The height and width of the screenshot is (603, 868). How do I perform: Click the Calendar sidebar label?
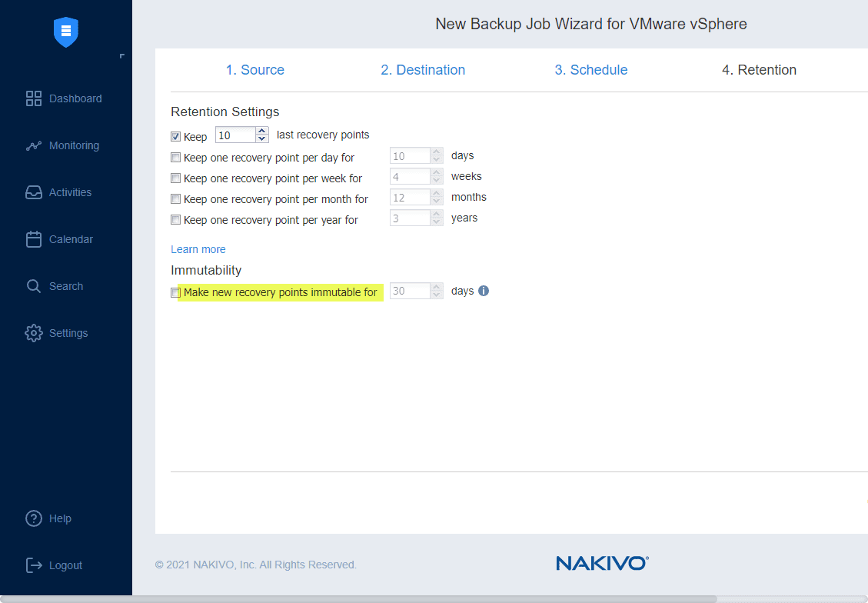coord(71,239)
